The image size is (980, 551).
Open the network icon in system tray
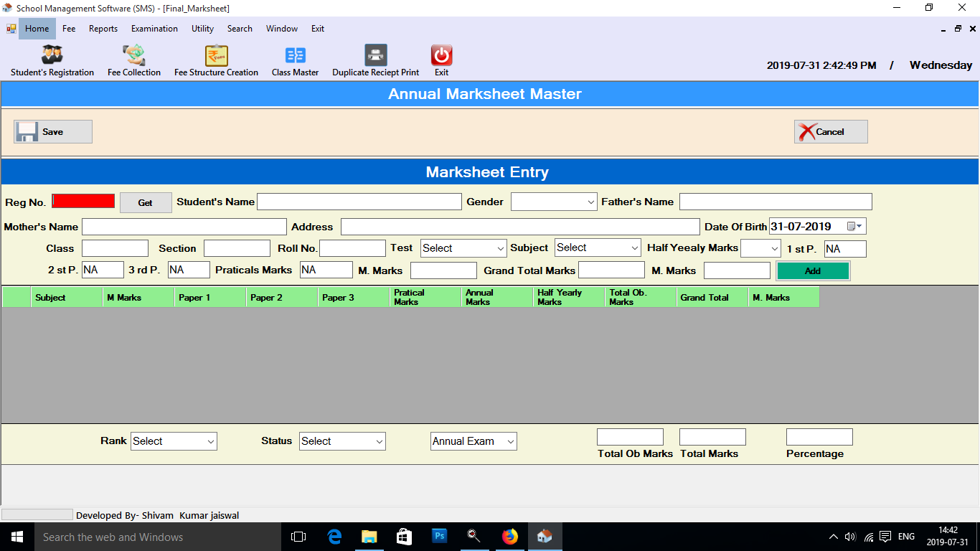[x=869, y=537]
